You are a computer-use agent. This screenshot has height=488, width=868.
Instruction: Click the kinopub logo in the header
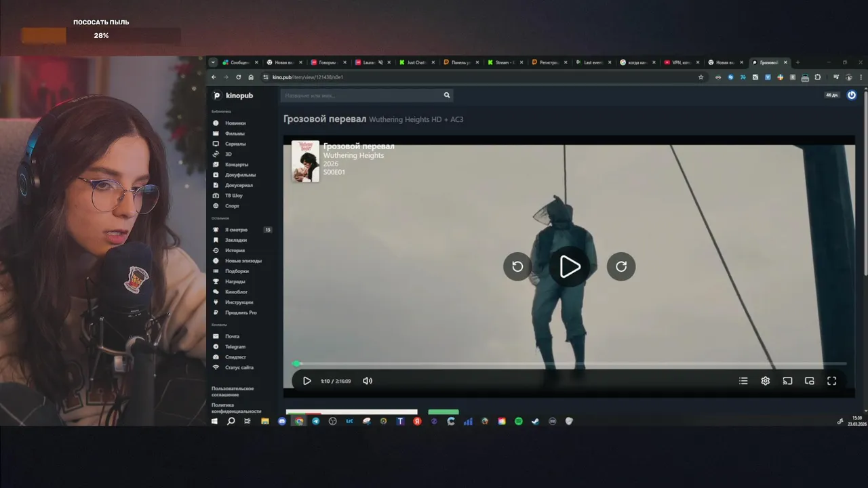(233, 96)
